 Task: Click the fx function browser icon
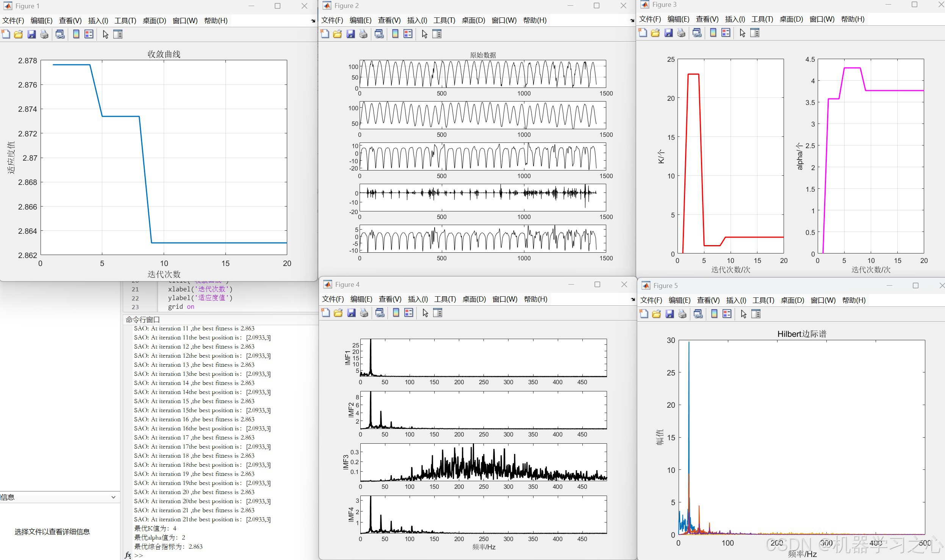[x=128, y=555]
